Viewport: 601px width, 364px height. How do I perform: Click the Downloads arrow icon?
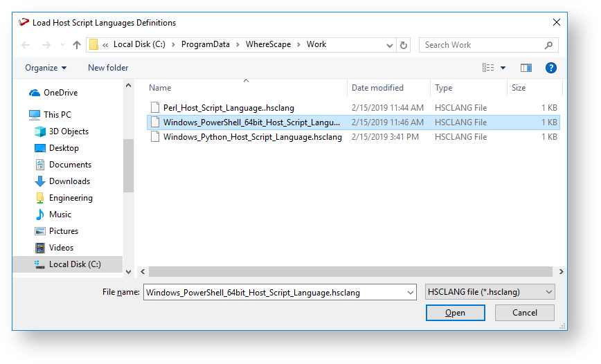pos(40,181)
